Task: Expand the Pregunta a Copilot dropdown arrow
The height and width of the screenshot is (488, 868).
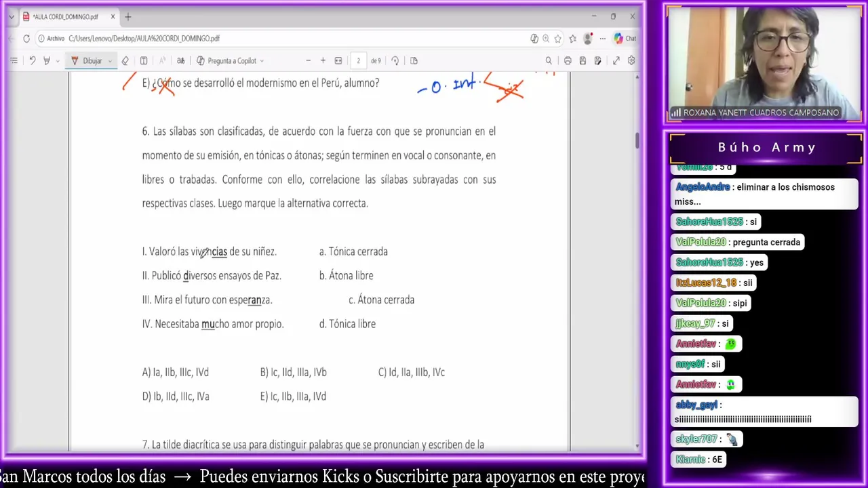Action: pos(262,61)
